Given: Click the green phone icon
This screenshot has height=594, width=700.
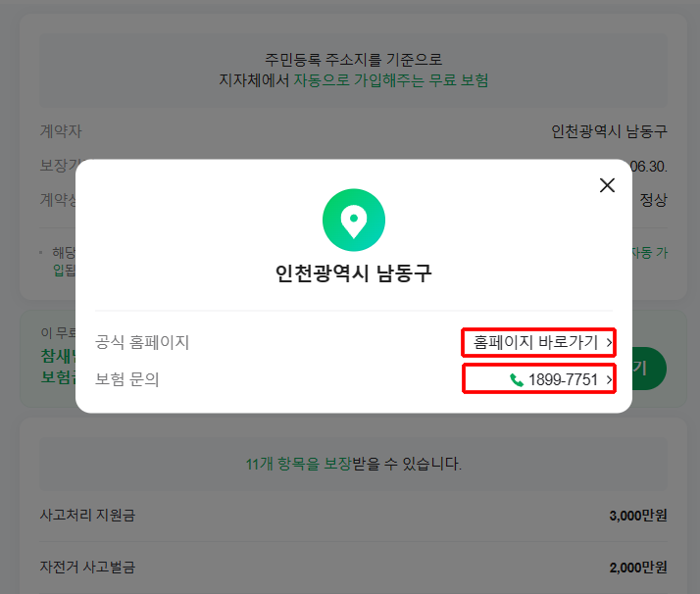Looking at the screenshot, I should coord(517,379).
